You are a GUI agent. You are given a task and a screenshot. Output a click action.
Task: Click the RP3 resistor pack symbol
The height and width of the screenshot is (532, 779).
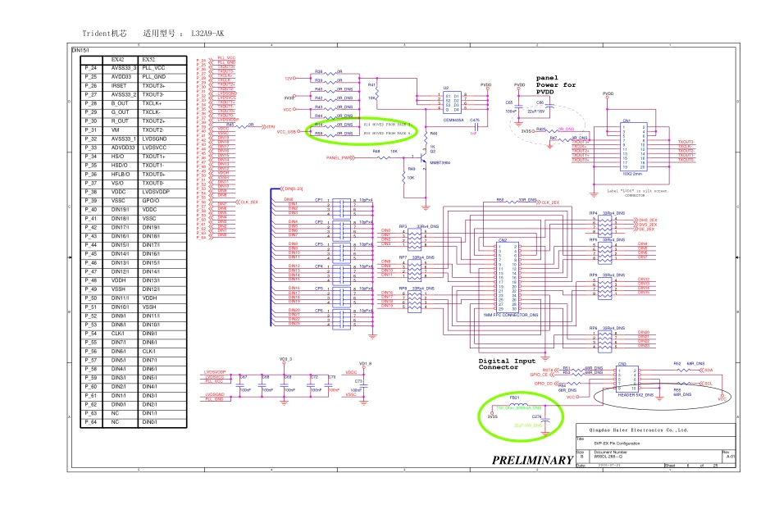click(x=417, y=238)
